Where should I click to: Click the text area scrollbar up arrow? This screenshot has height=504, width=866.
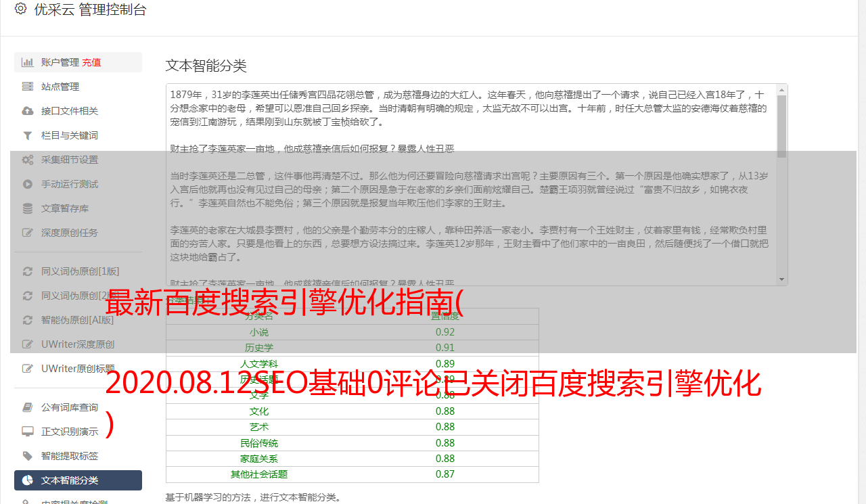point(782,89)
